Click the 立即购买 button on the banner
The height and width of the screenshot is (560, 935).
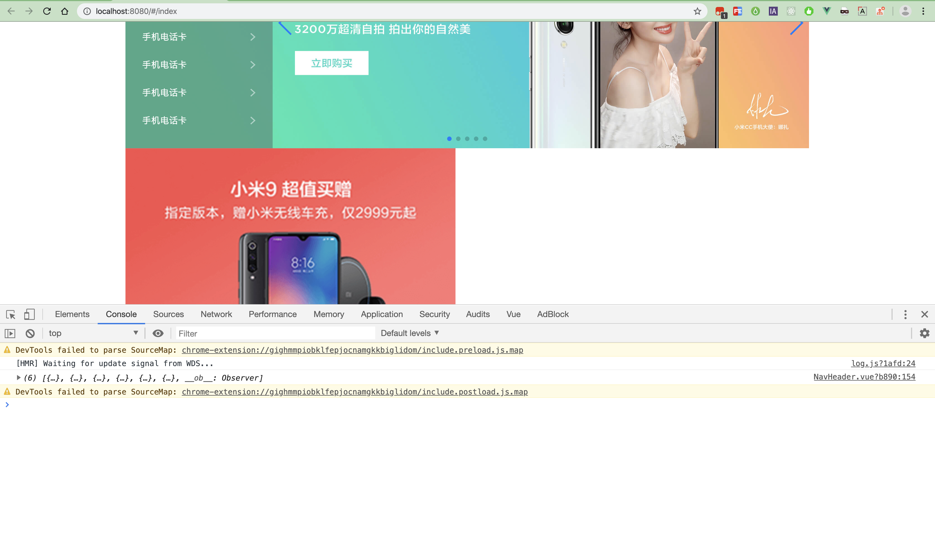coord(331,63)
